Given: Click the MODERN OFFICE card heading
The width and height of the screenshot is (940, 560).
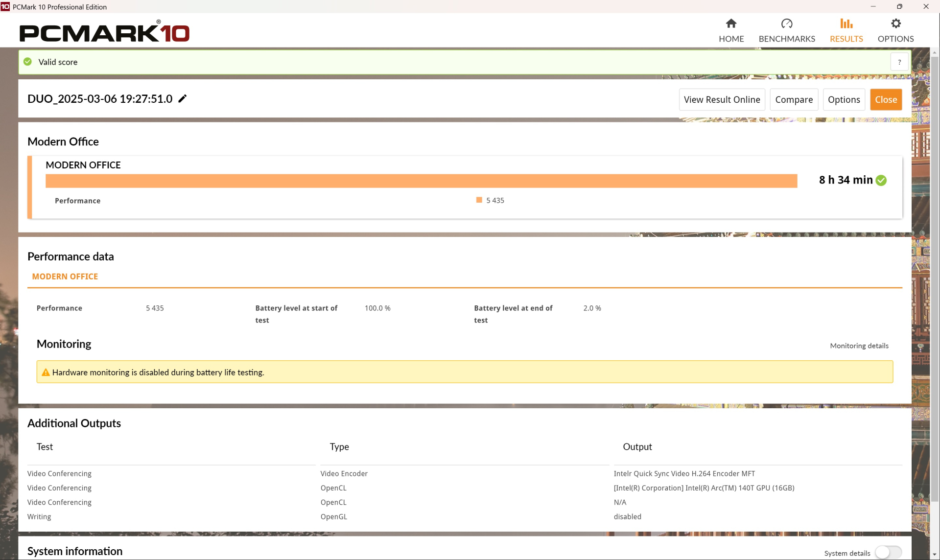Looking at the screenshot, I should click(83, 165).
